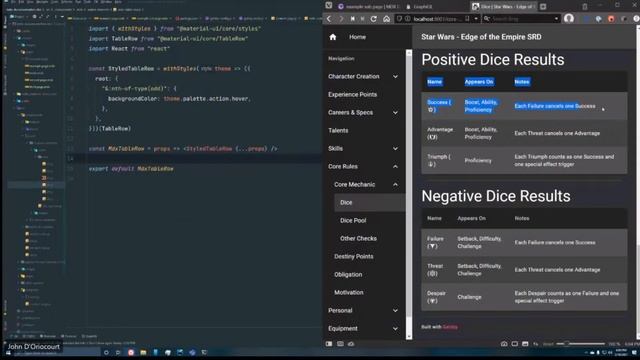
Task: Collapse the Core Rules section
Action: [x=395, y=167]
